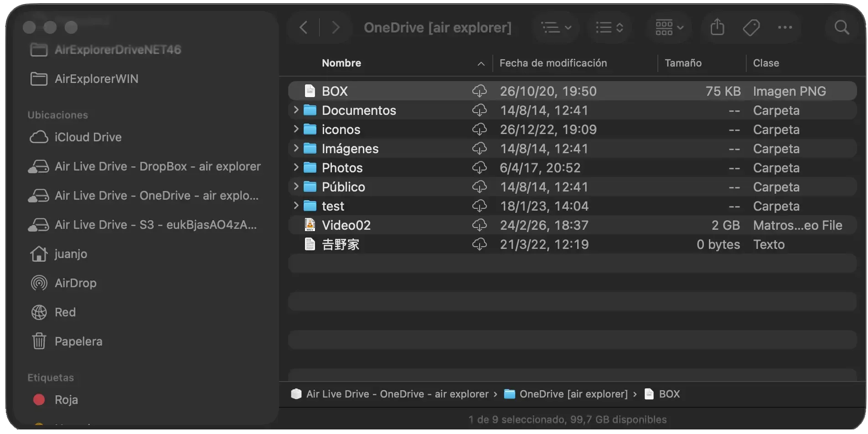The image size is (868, 434).
Task: Select the Video02 Matroska file icon
Action: coord(310,225)
